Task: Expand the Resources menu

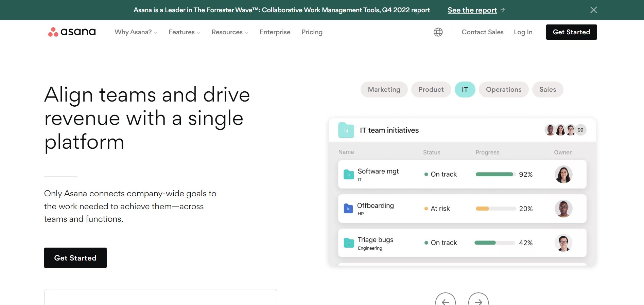Action: 230,32
